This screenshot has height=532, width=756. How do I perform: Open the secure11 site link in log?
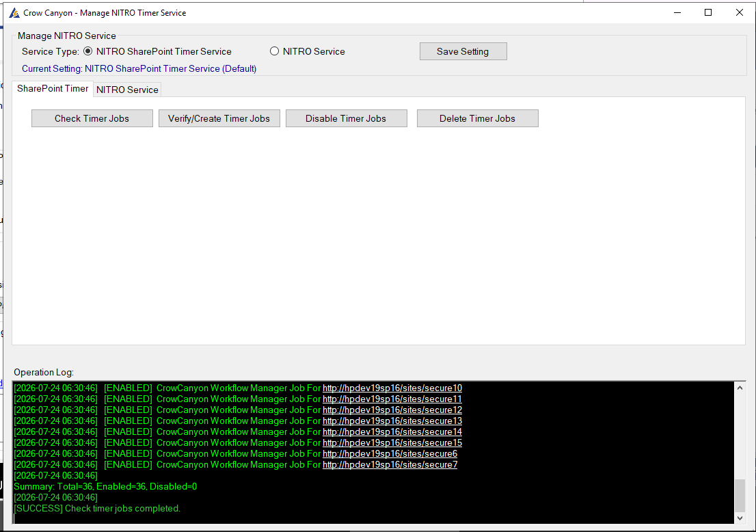coord(392,399)
